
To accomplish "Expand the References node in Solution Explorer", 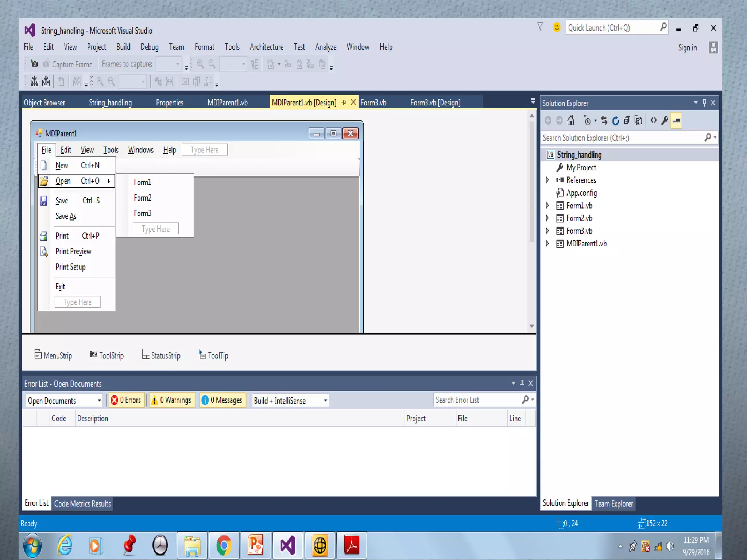I will click(x=547, y=180).
